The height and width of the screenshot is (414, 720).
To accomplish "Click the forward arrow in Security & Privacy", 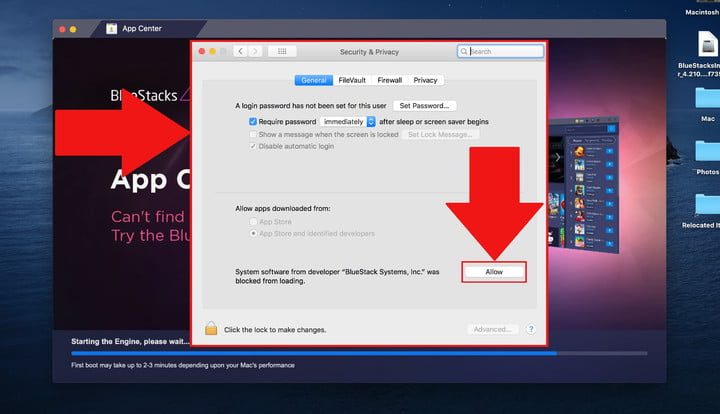I will [255, 51].
